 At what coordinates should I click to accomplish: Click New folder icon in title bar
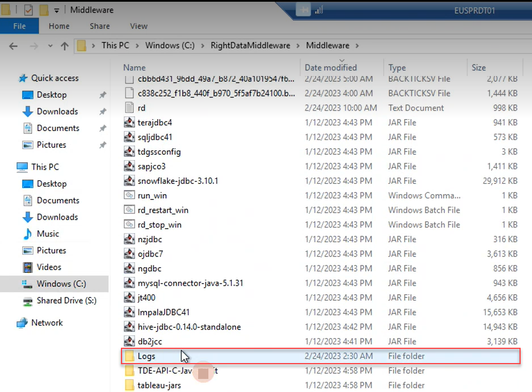click(44, 10)
